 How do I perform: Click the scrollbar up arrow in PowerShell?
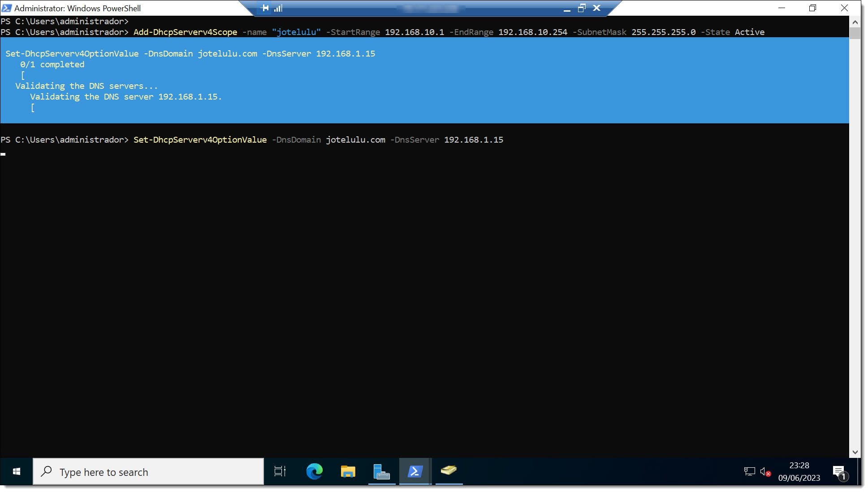[855, 22]
